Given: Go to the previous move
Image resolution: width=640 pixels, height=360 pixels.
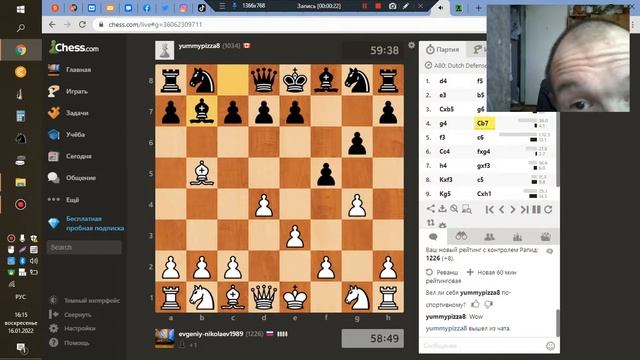Looking at the screenshot, I should [x=502, y=209].
